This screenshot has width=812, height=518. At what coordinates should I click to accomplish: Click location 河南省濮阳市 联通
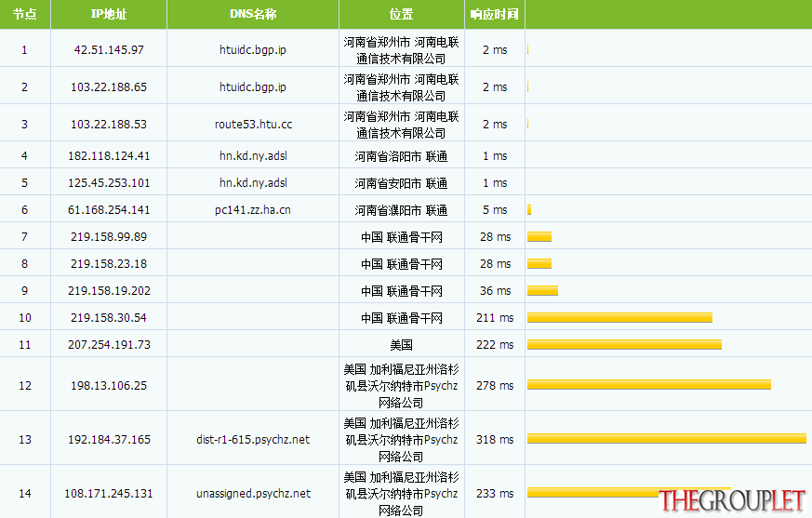tap(401, 210)
